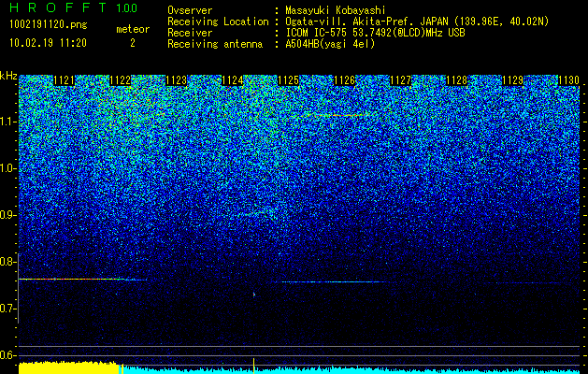Image resolution: width=588 pixels, height=374 pixels.
Task: Click the faint yellow trace near 1.1 kHz under 1126
Action: coord(334,115)
